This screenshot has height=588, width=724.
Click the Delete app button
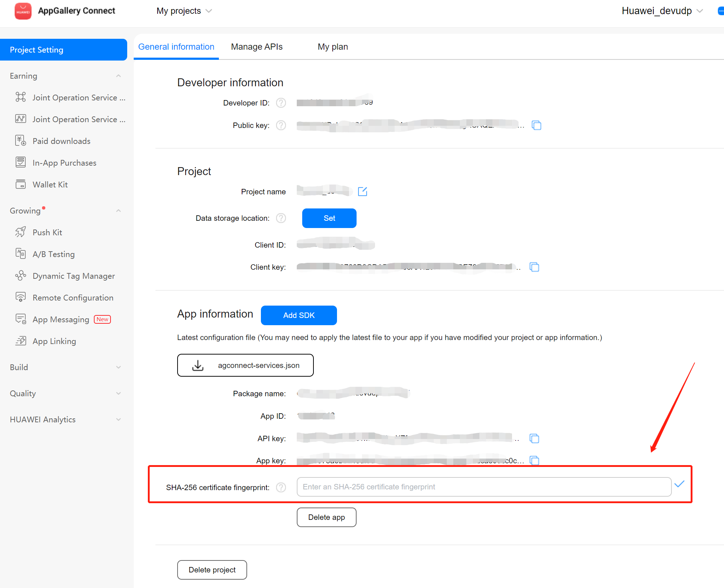[x=326, y=517]
